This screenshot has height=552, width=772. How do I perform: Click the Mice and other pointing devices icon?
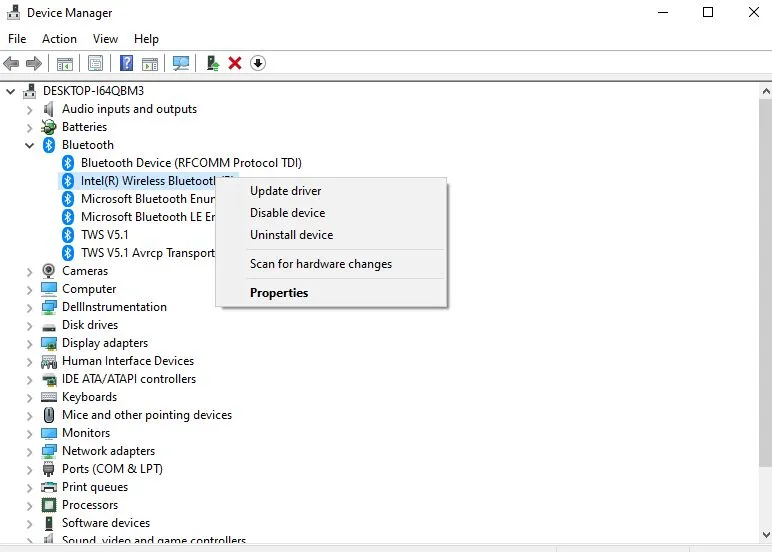[49, 415]
